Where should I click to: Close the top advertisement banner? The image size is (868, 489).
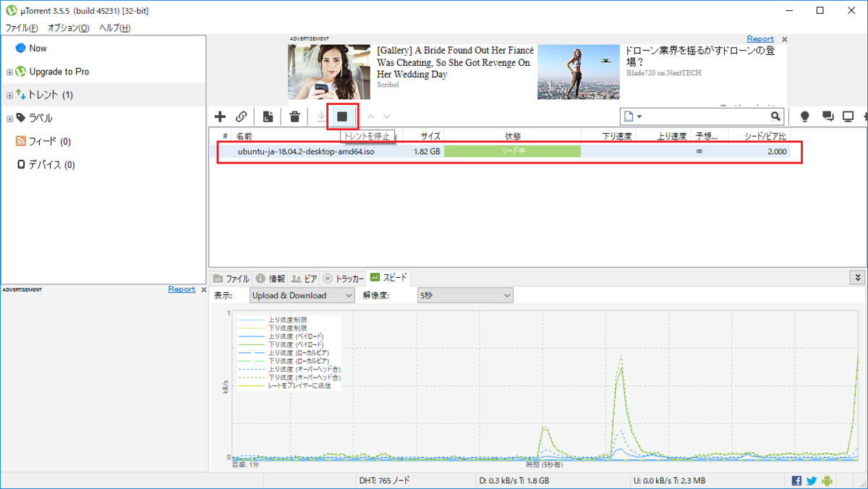pyautogui.click(x=785, y=39)
